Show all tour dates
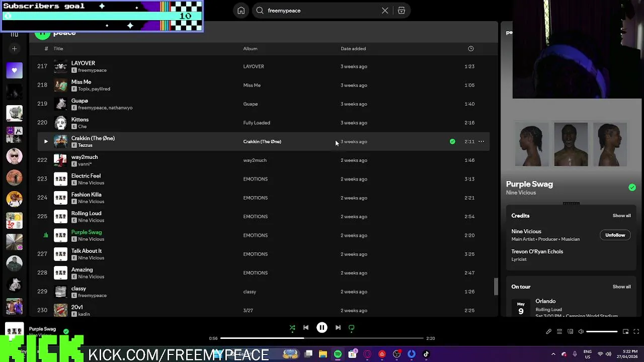Image resolution: width=644 pixels, height=362 pixels. click(x=621, y=287)
